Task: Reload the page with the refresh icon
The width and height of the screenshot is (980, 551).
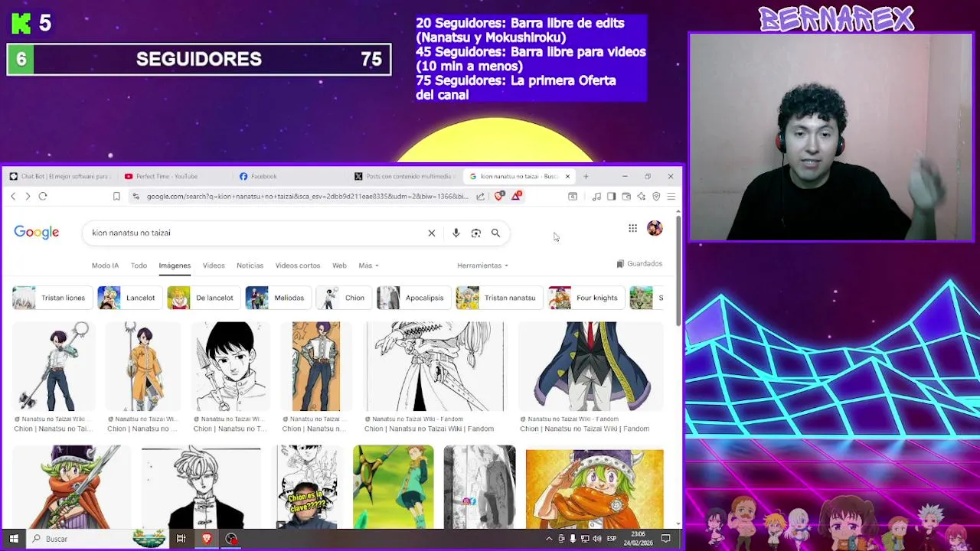Action: click(43, 197)
